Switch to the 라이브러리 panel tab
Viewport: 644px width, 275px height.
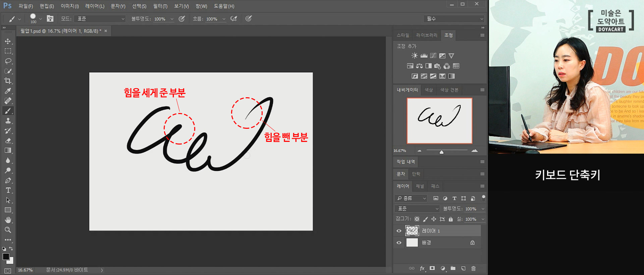(x=426, y=35)
